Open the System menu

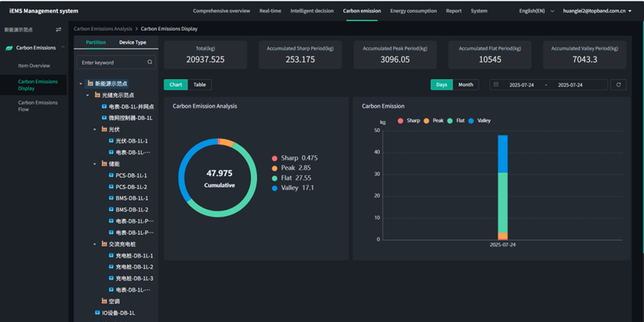[479, 11]
